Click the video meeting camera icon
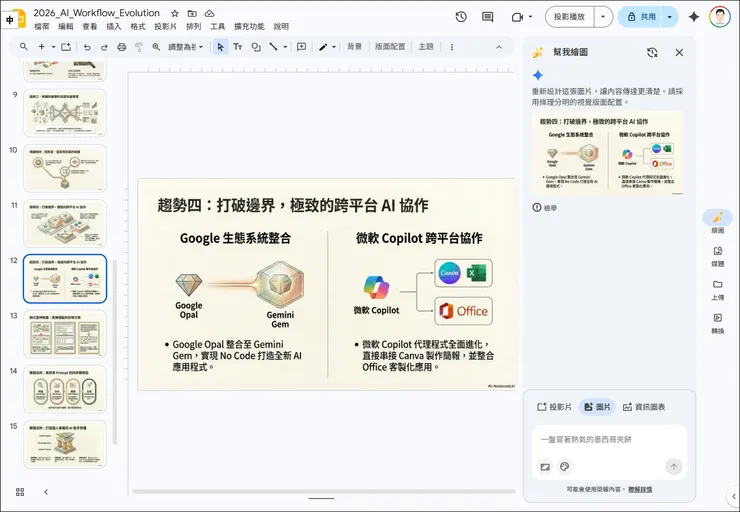 [518, 17]
